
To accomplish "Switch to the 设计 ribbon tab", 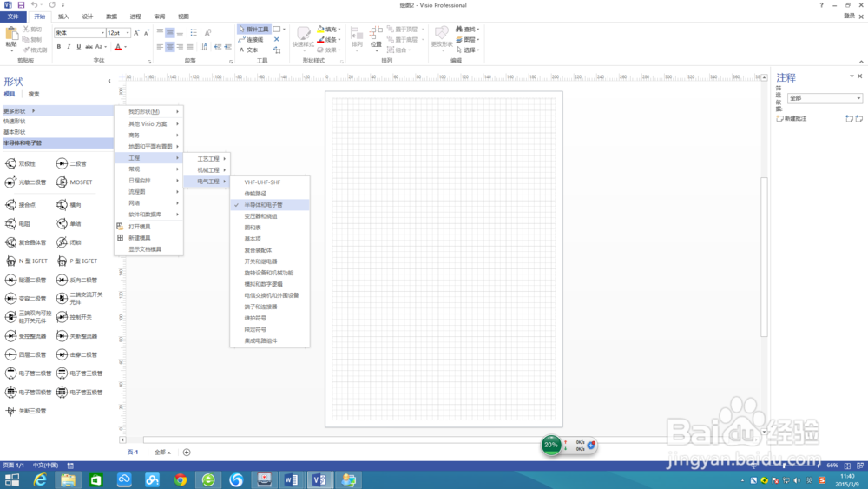I will pos(88,17).
